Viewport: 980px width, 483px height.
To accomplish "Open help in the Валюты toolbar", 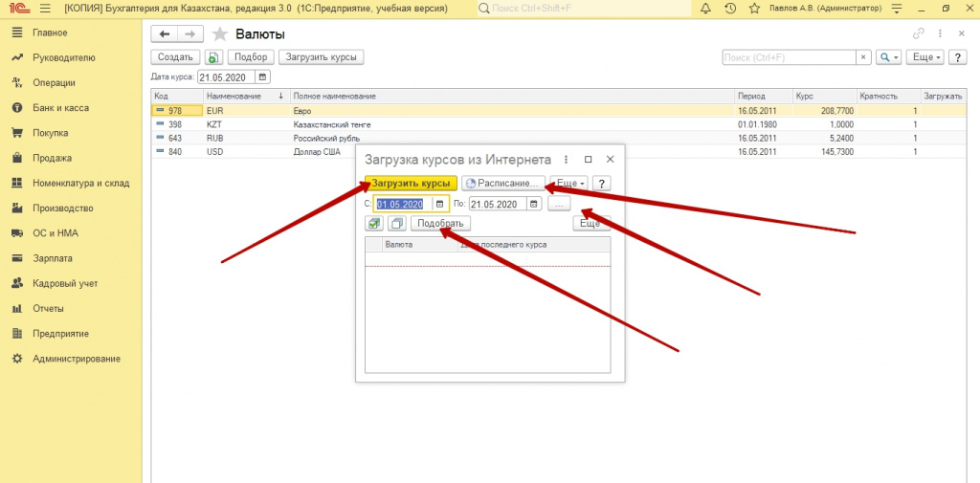I will click(x=957, y=57).
